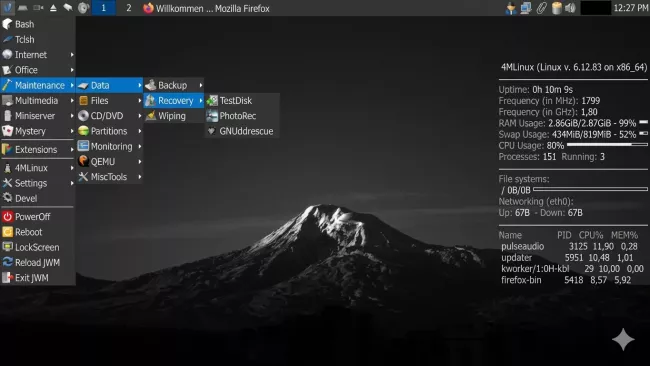Open the Files submenu item

(x=110, y=101)
